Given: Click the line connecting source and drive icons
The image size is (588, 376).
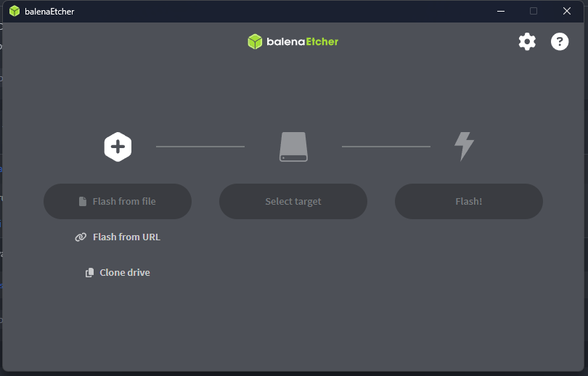Looking at the screenshot, I should coord(200,147).
